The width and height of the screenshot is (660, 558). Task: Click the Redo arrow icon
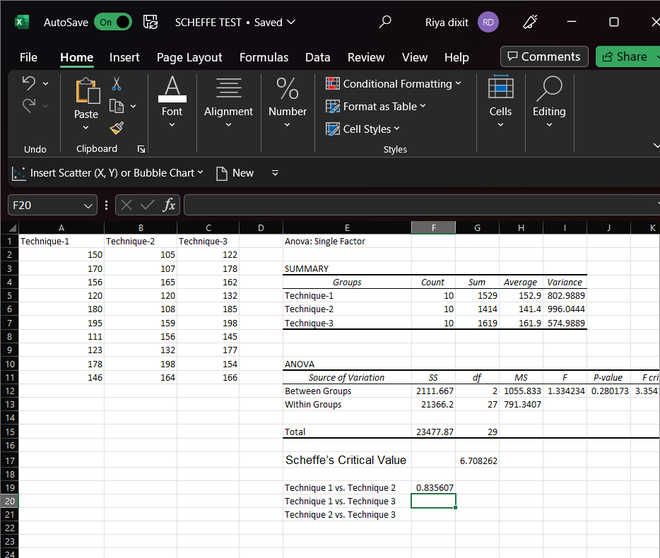[x=29, y=105]
